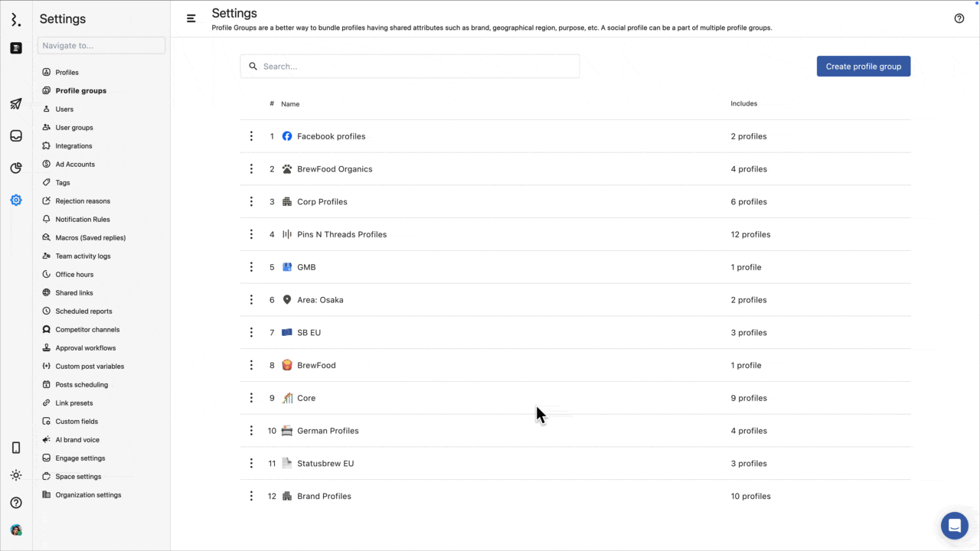Open options menu for Facebook profiles row
The height and width of the screenshot is (551, 980).
(251, 136)
